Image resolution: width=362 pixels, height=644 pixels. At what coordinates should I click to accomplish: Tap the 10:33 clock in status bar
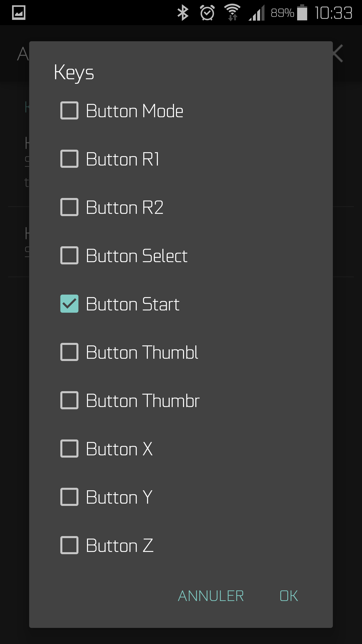(x=333, y=13)
